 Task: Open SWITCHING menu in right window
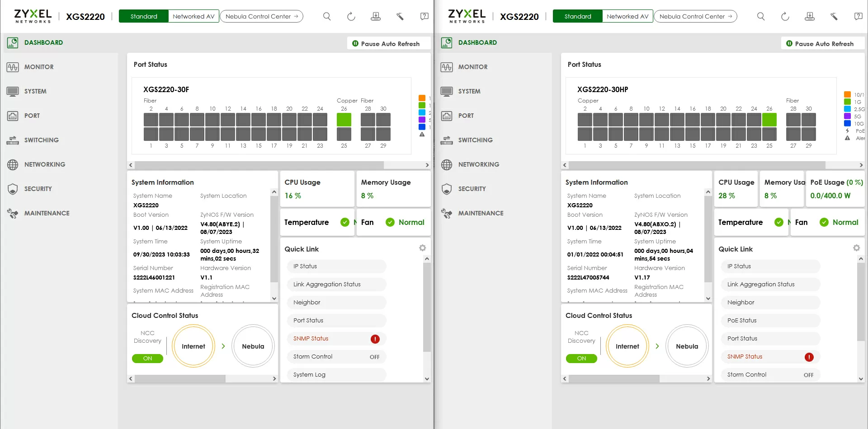(476, 140)
